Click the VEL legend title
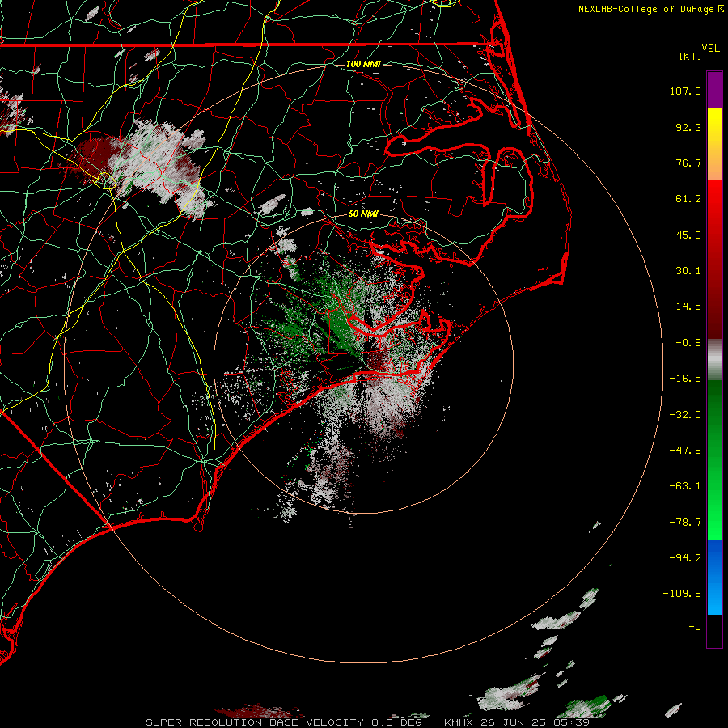The height and width of the screenshot is (728, 728). [710, 49]
